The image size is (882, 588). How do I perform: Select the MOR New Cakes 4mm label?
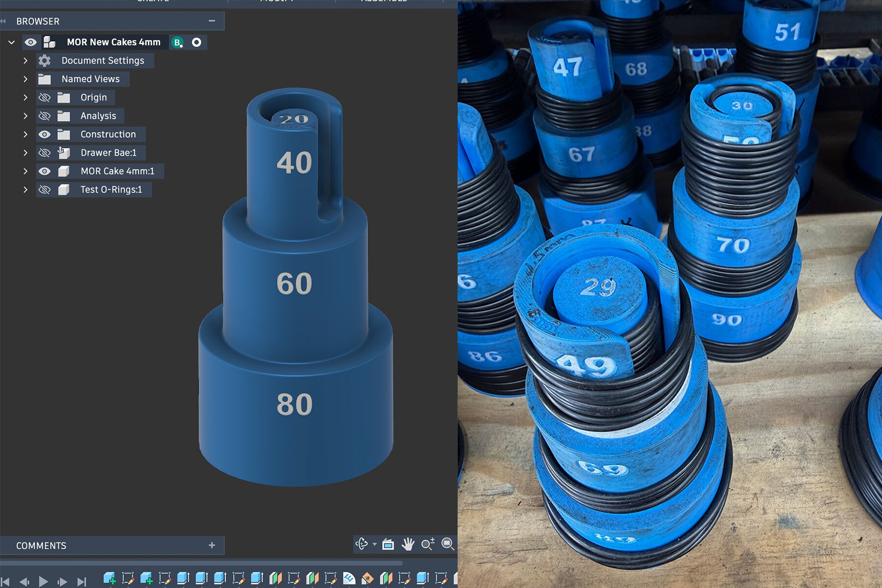114,42
